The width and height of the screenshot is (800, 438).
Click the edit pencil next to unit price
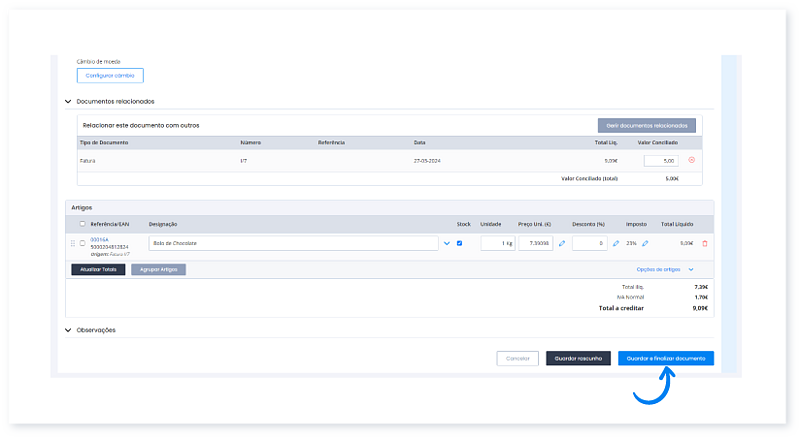pos(561,243)
